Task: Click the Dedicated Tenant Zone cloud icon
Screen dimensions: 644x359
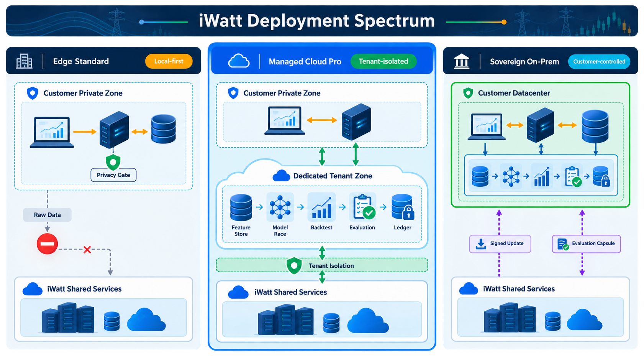Action: pos(281,176)
